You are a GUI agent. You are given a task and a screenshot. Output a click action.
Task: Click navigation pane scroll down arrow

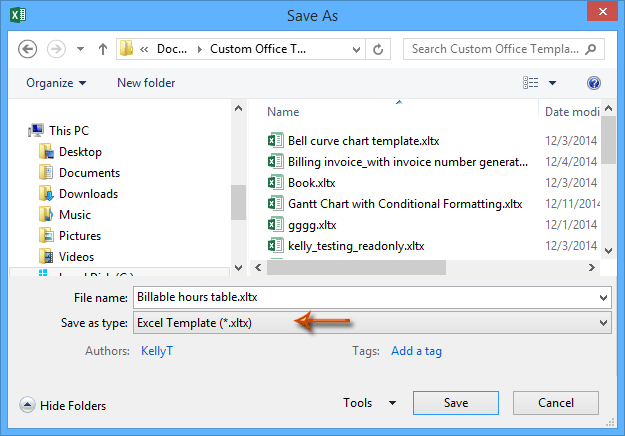point(238,267)
